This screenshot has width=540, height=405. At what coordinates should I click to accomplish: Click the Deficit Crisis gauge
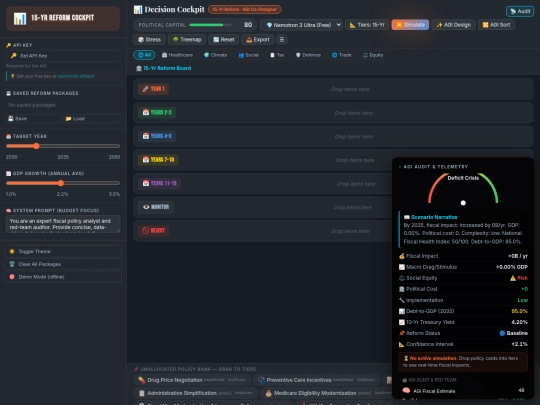(463, 188)
